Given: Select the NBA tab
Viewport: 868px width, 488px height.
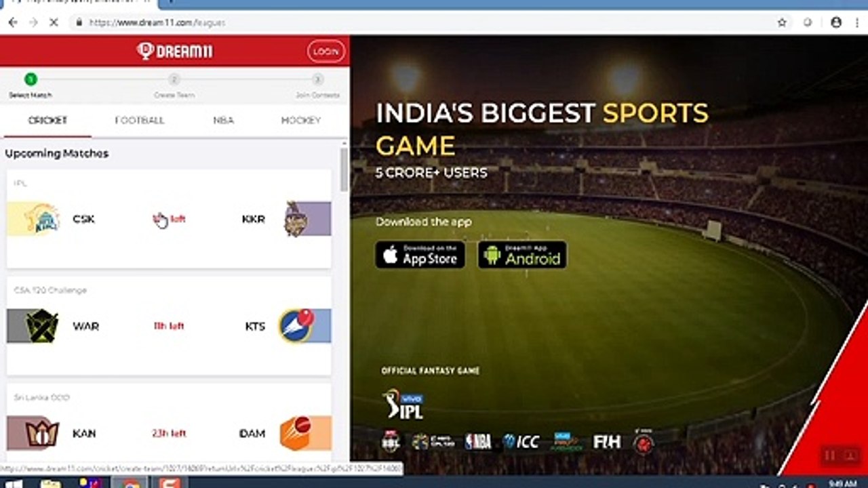Looking at the screenshot, I should point(223,121).
